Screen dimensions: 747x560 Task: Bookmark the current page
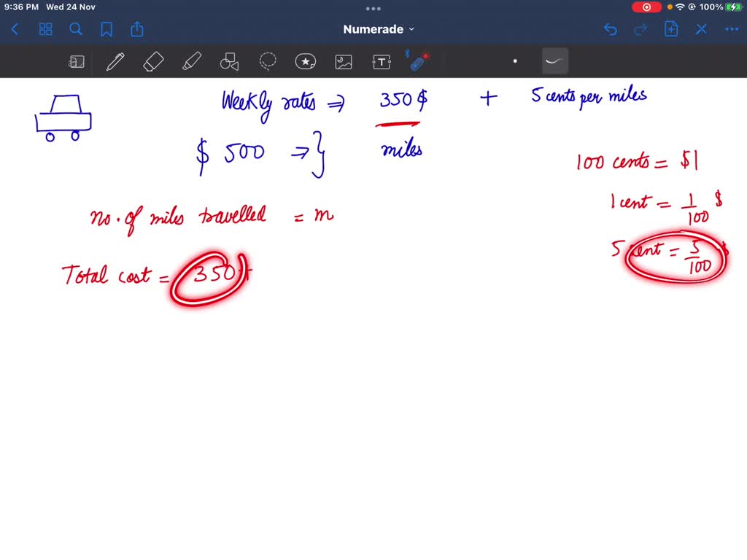[x=107, y=29]
